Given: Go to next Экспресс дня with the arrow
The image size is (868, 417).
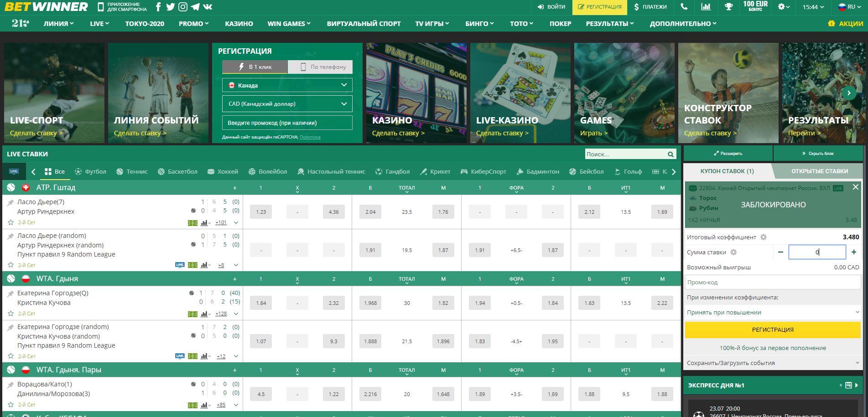Looking at the screenshot, I should (857, 386).
